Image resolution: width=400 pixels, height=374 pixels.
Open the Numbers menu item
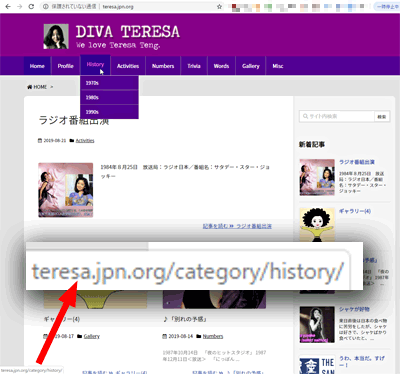coord(163,66)
